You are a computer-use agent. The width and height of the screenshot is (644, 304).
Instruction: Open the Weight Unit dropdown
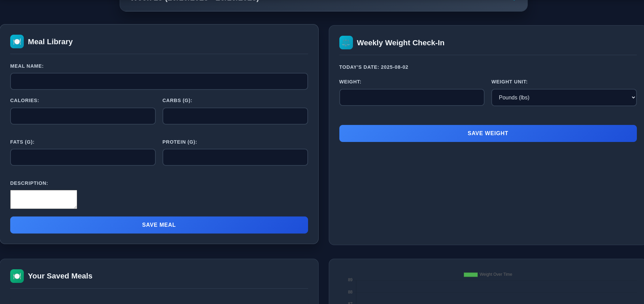coord(564,98)
